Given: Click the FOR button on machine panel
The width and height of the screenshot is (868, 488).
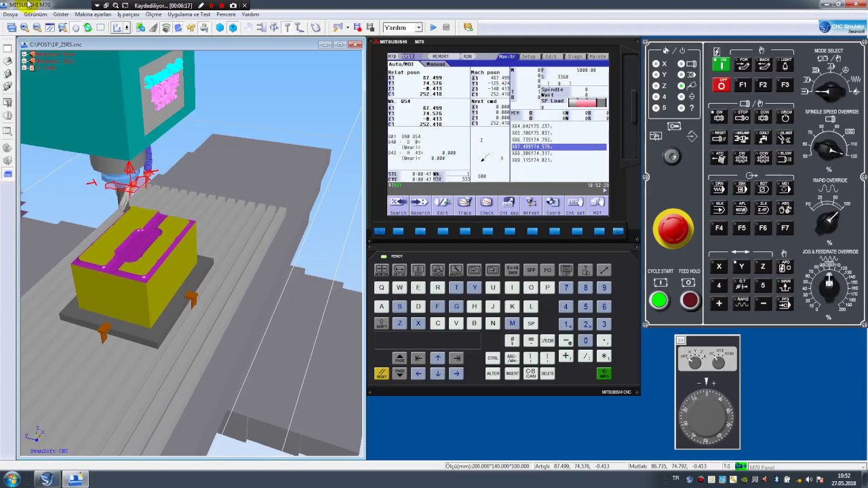Looking at the screenshot, I should pyautogui.click(x=743, y=64).
